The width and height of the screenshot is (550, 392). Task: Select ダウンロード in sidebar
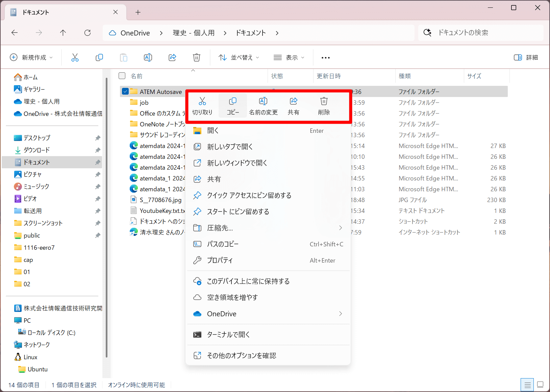(32, 150)
